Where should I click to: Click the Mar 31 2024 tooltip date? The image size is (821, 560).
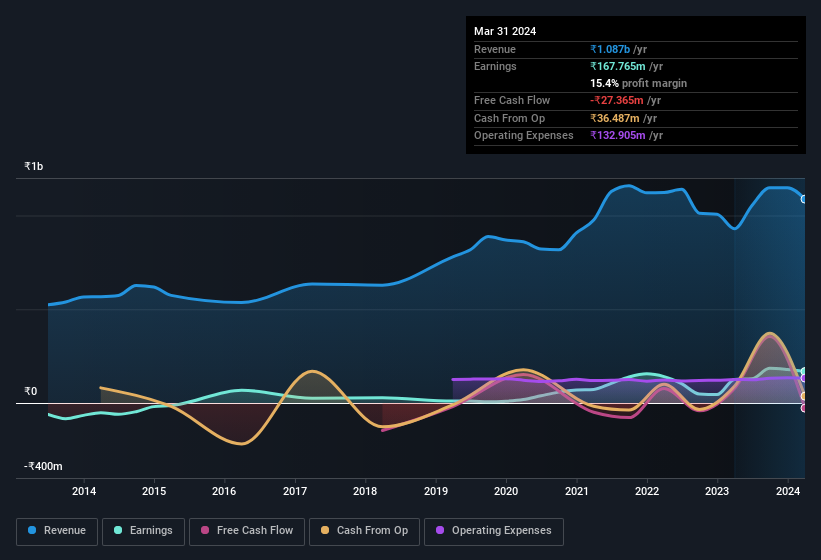coord(505,31)
